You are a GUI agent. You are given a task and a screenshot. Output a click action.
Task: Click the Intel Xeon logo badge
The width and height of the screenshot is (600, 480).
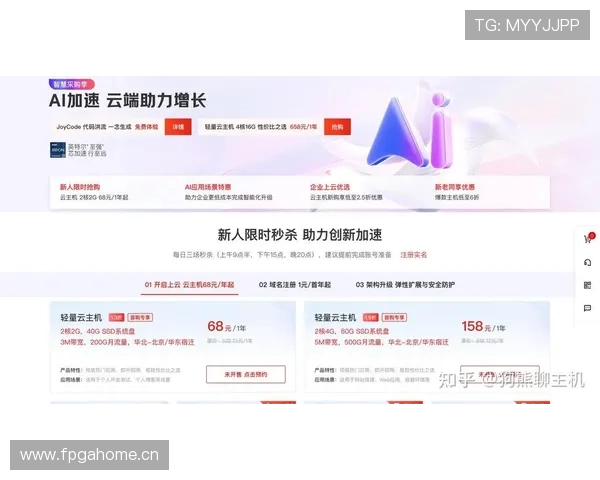click(58, 150)
